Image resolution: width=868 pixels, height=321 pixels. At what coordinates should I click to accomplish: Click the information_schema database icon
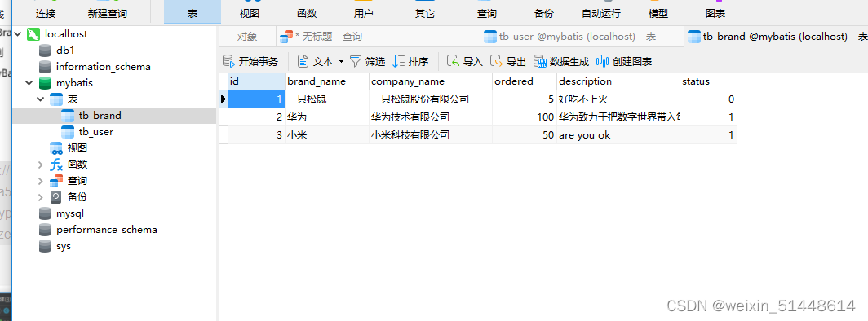[46, 67]
